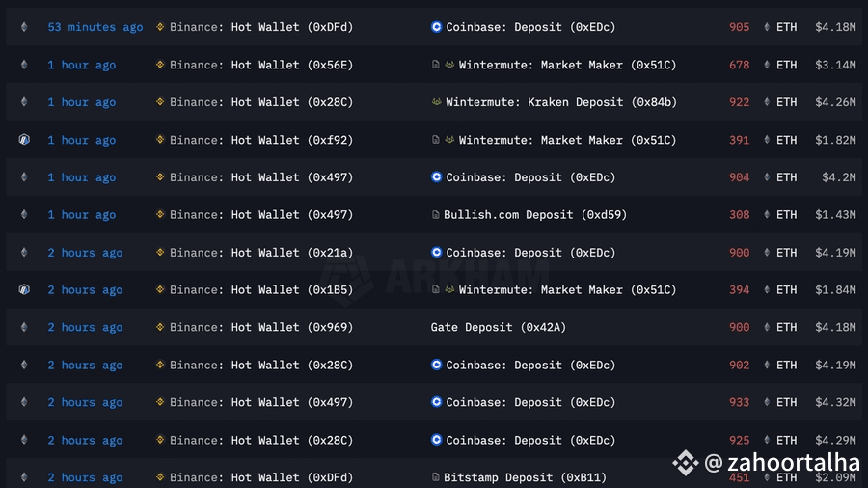Click the ETH token icon next to 678
The image size is (868, 488).
[767, 65]
